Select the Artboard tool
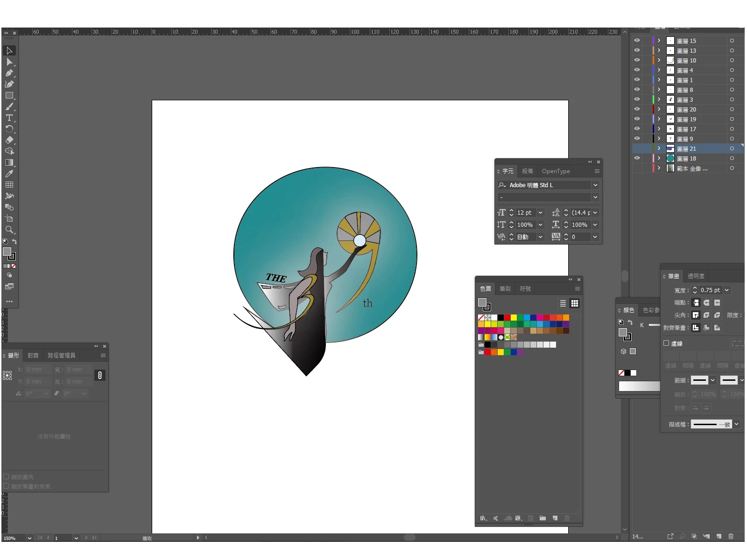The height and width of the screenshot is (560, 747). click(9, 218)
